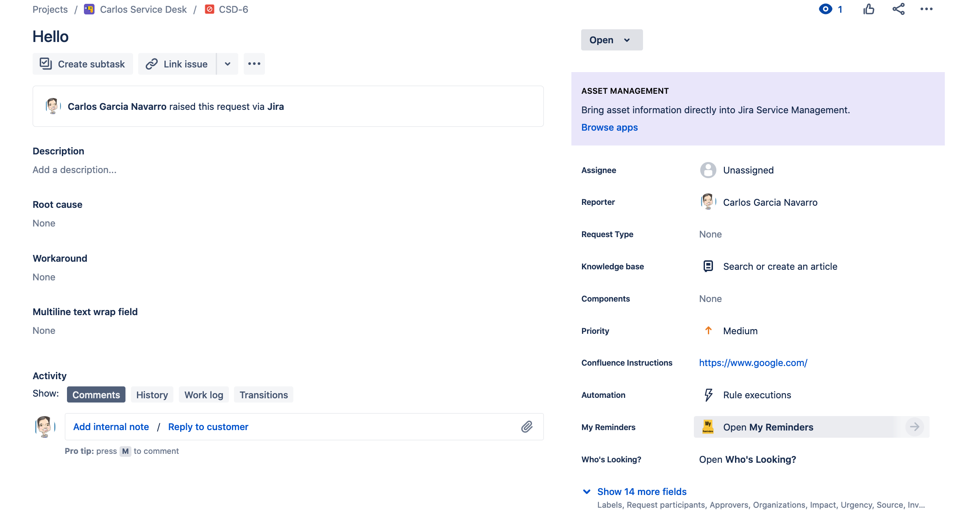Click the attachment paperclip on the comment bar
Screen dimensions: 980x520
tap(527, 427)
